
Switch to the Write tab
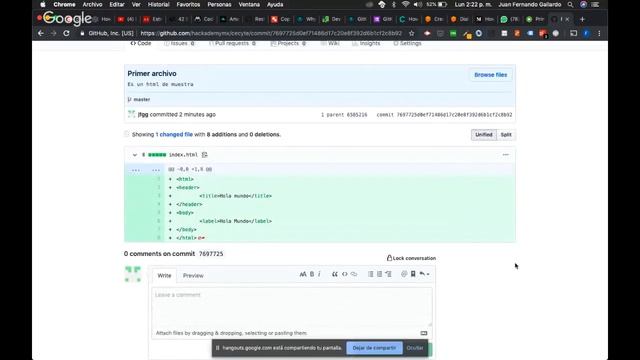[x=164, y=276]
